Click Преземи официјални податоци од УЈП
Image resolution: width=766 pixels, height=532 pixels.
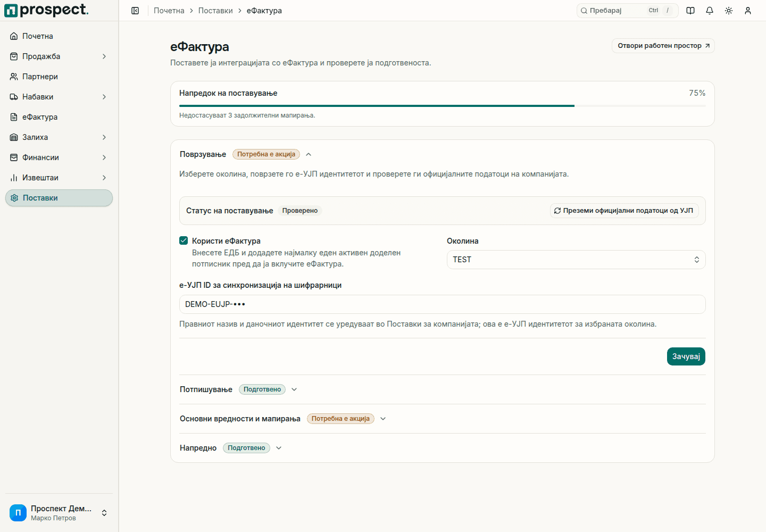pos(625,211)
